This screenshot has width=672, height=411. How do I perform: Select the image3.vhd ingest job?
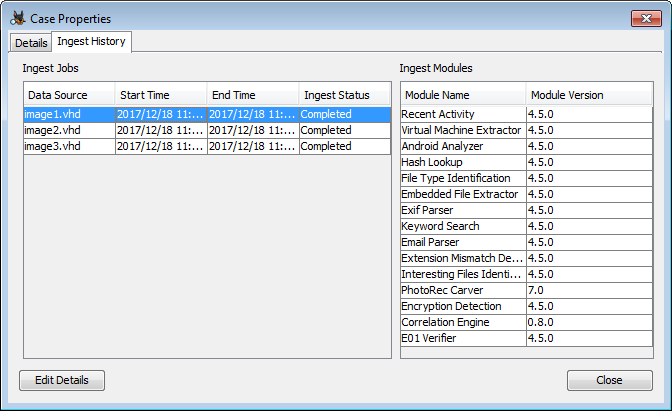pyautogui.click(x=207, y=146)
